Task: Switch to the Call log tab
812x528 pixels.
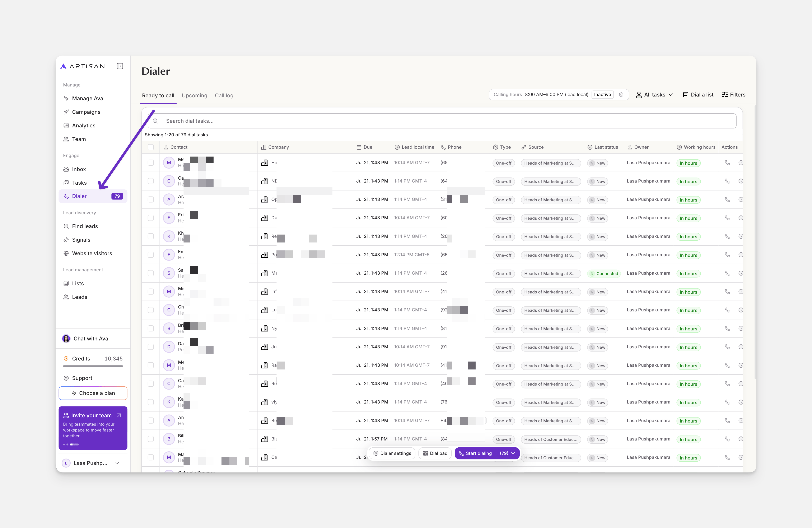Action: click(224, 95)
